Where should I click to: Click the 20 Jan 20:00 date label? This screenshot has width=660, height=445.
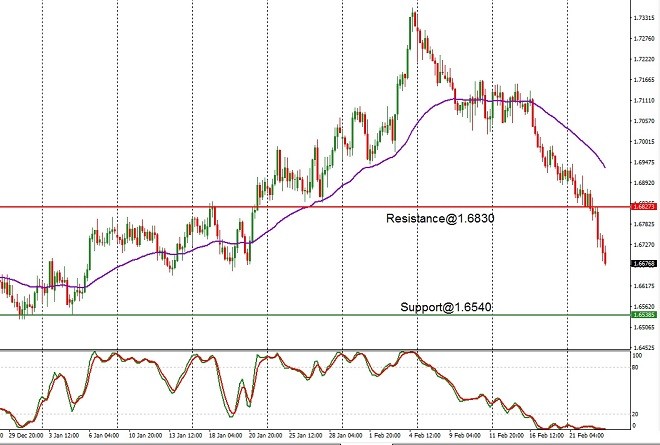[265, 435]
